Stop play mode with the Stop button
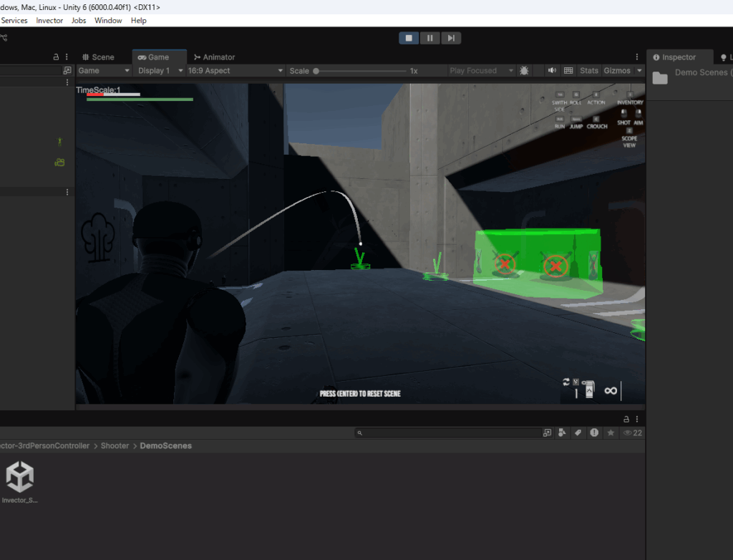The image size is (733, 560). pos(409,38)
